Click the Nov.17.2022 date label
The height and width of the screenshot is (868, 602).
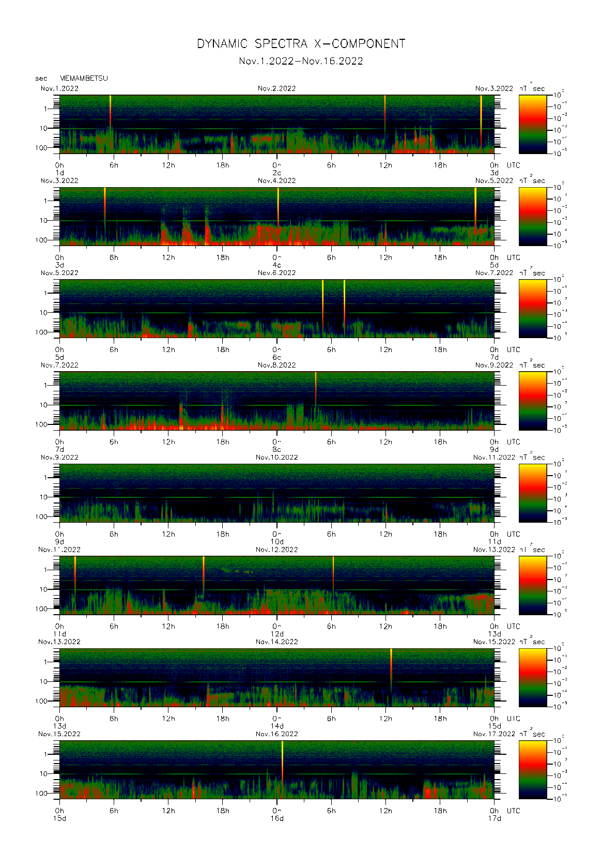click(x=494, y=734)
